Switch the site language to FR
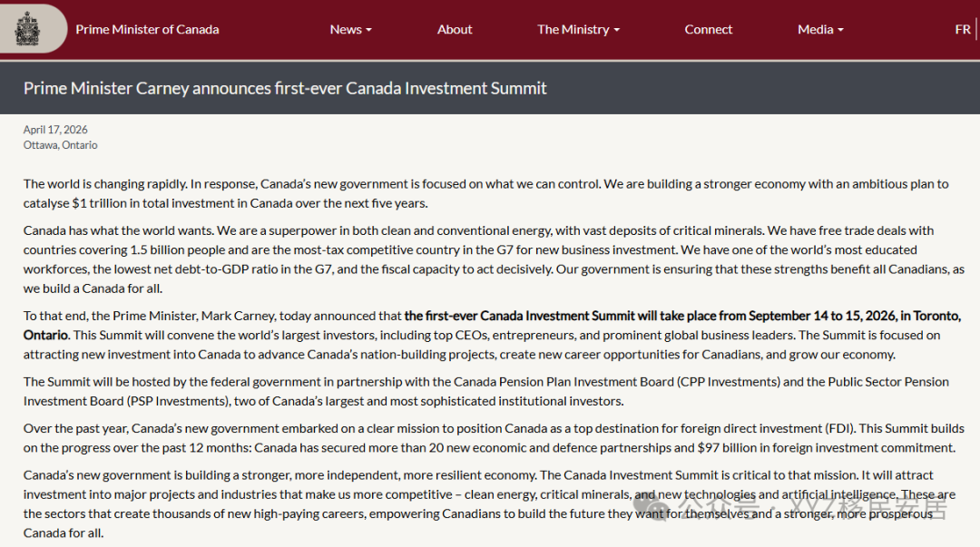 coord(963,29)
